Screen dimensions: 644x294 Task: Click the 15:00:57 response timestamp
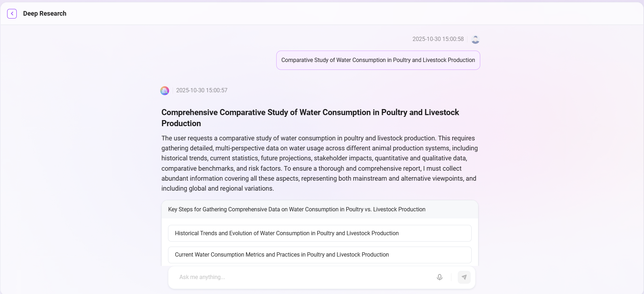201,91
